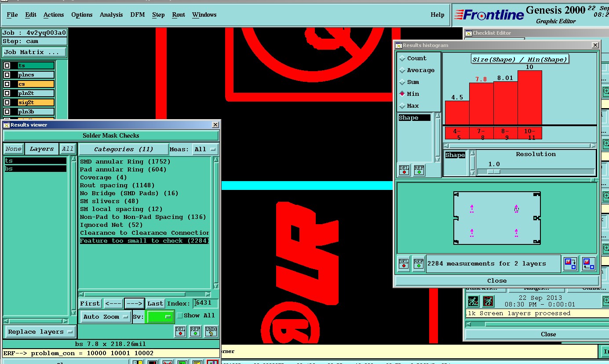Toggle display box for layer plncs
Viewport: 609px width, 364px height.
pyautogui.click(x=7, y=75)
